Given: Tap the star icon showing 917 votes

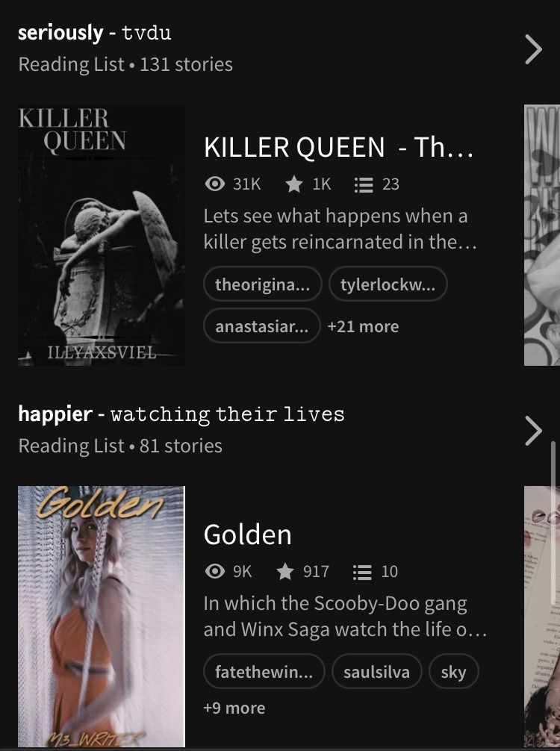Looking at the screenshot, I should click(x=285, y=571).
